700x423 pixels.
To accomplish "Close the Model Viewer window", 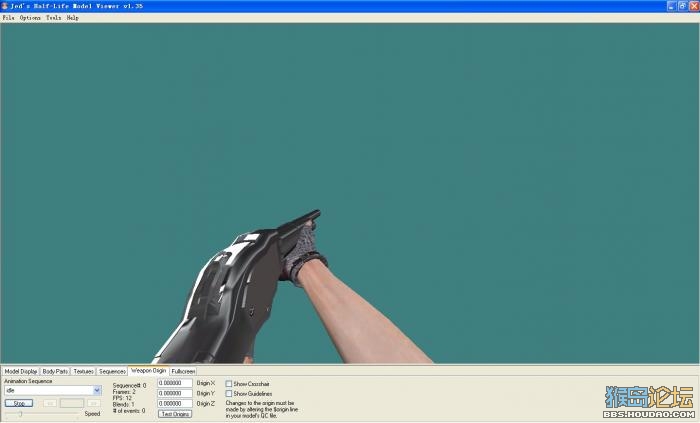I will coord(694,6).
